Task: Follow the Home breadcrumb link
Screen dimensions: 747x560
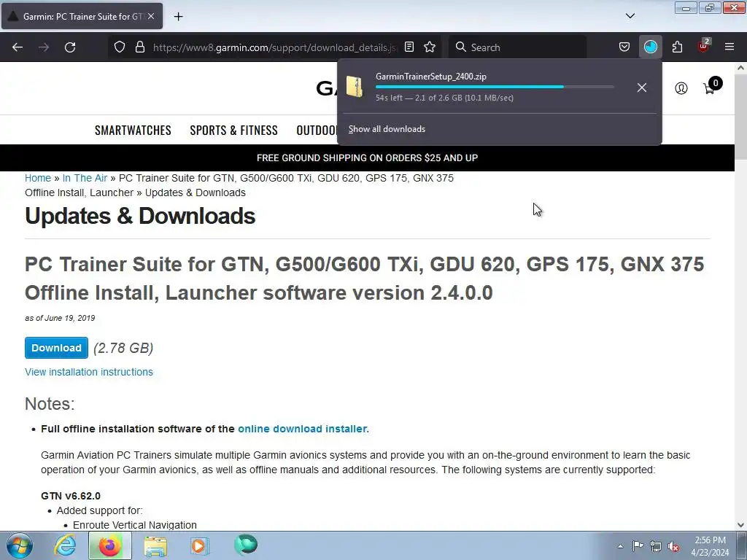Action: 38,178
